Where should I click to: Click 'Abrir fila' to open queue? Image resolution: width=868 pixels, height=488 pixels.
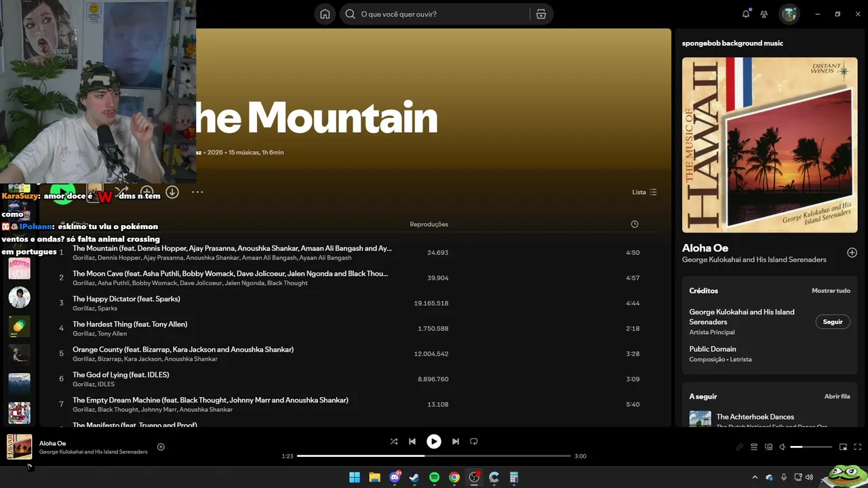[837, 396]
